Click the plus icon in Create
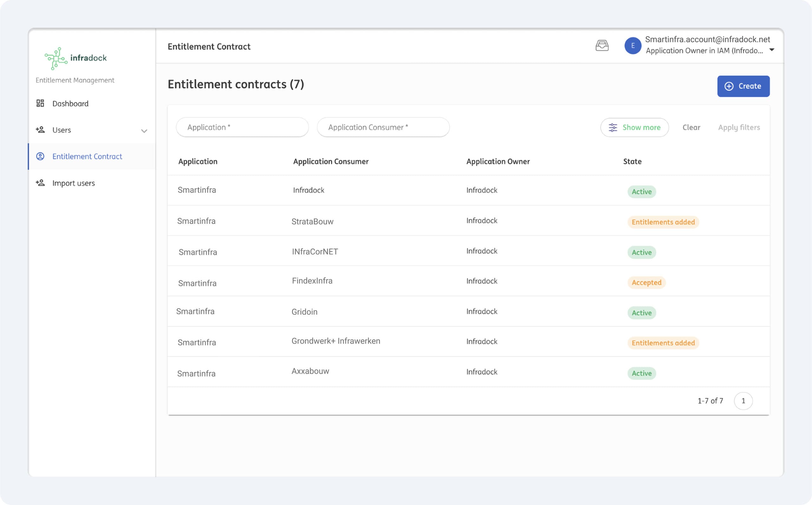Viewport: 812px width, 505px height. (729, 86)
